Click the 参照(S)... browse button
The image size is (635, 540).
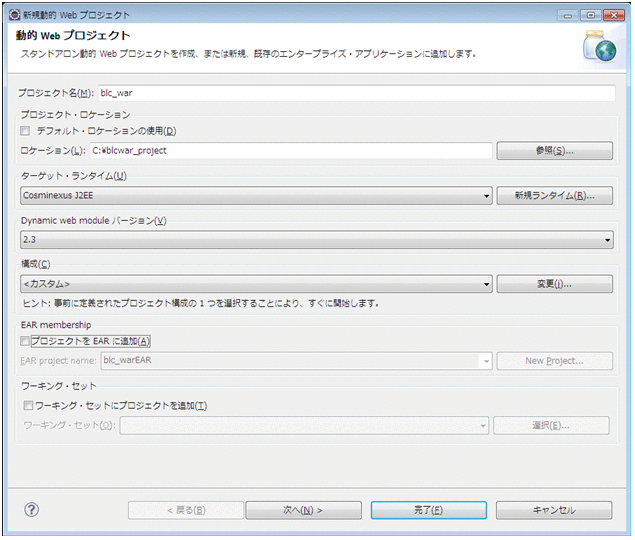554,151
